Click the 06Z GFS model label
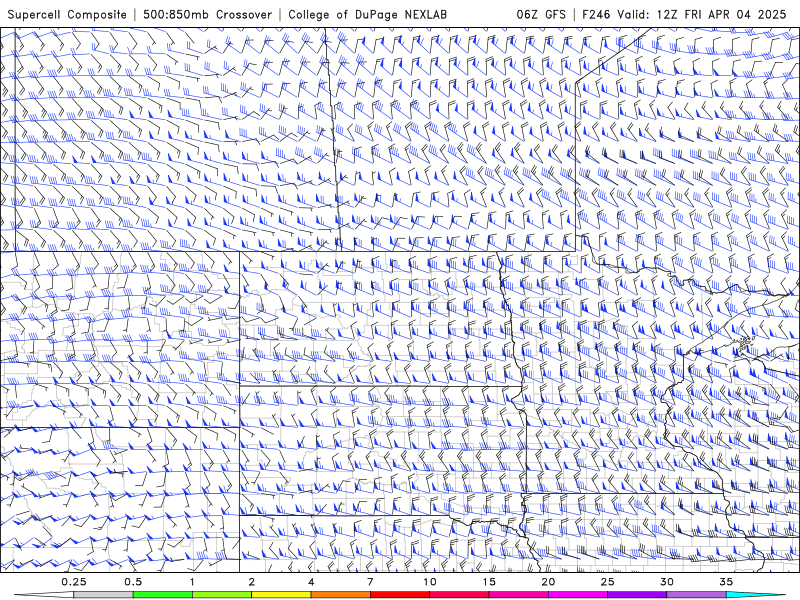This screenshot has height=600, width=800. [541, 14]
